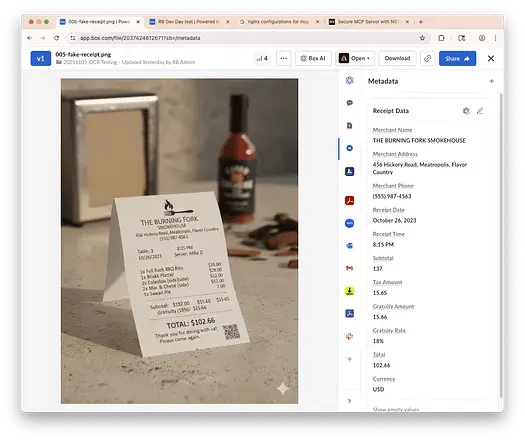
Task: Select the tax amount value 15.65
Action: [380, 293]
